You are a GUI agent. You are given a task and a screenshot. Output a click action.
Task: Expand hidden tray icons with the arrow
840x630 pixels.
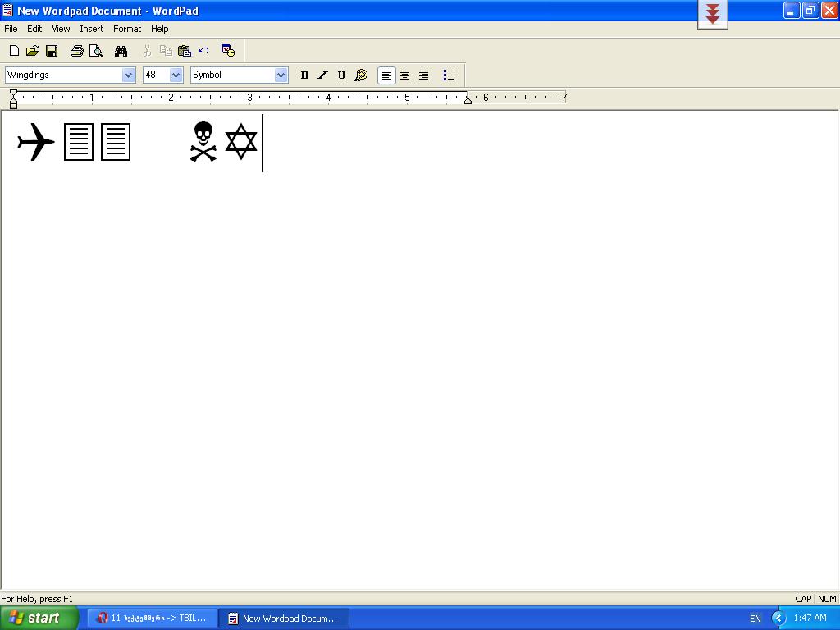click(778, 619)
